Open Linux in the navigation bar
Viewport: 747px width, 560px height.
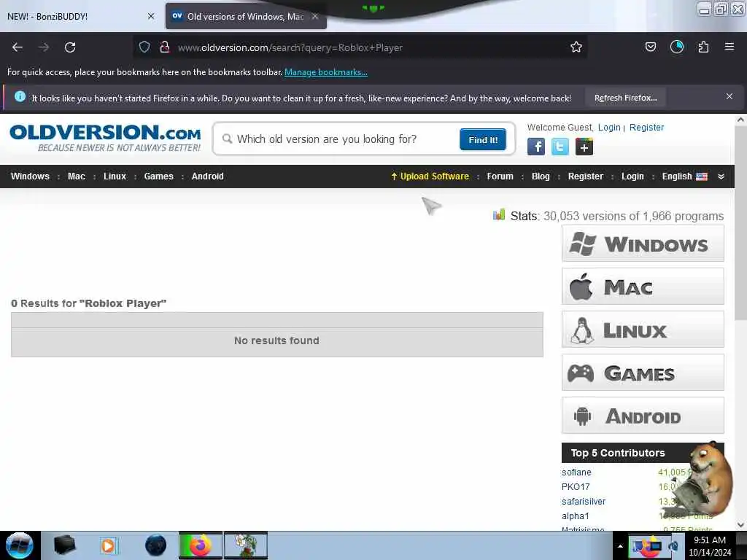tap(115, 176)
